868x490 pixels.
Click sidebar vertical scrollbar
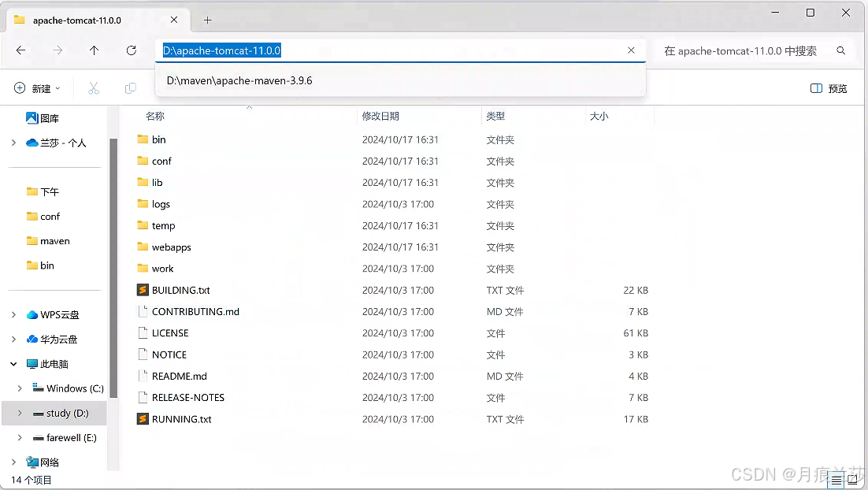click(113, 268)
